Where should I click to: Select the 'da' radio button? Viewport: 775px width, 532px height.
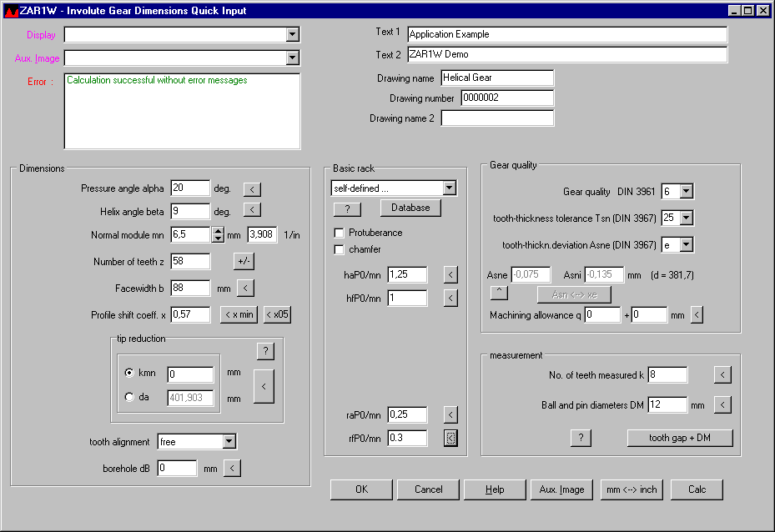(x=129, y=397)
